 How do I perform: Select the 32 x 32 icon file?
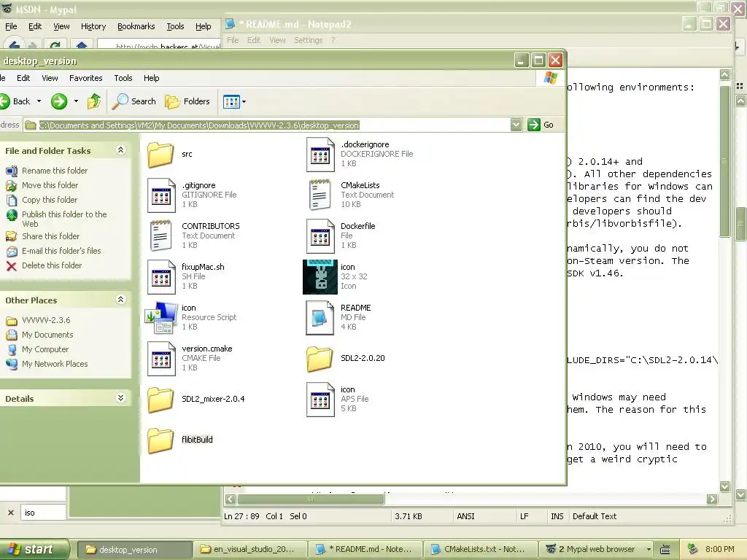(x=320, y=276)
